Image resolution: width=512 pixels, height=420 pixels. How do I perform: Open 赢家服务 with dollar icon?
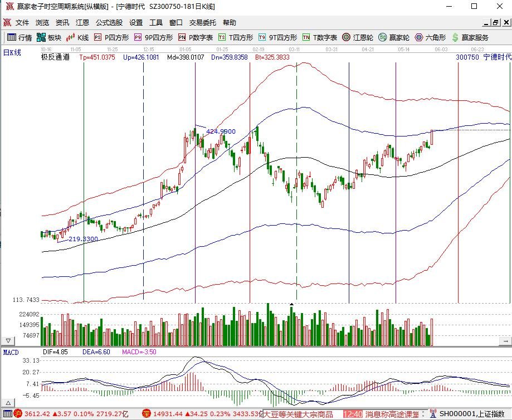(470, 37)
